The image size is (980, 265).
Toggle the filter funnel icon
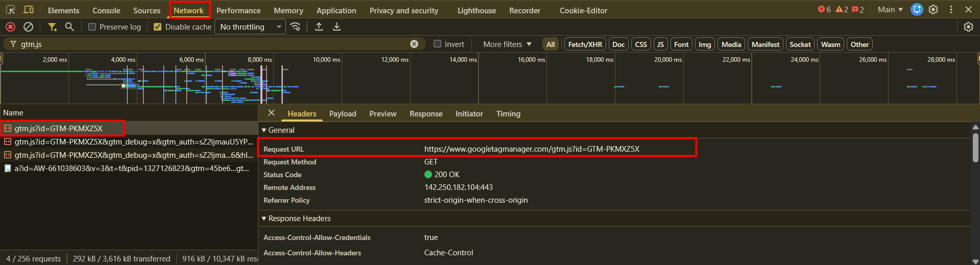pos(52,27)
